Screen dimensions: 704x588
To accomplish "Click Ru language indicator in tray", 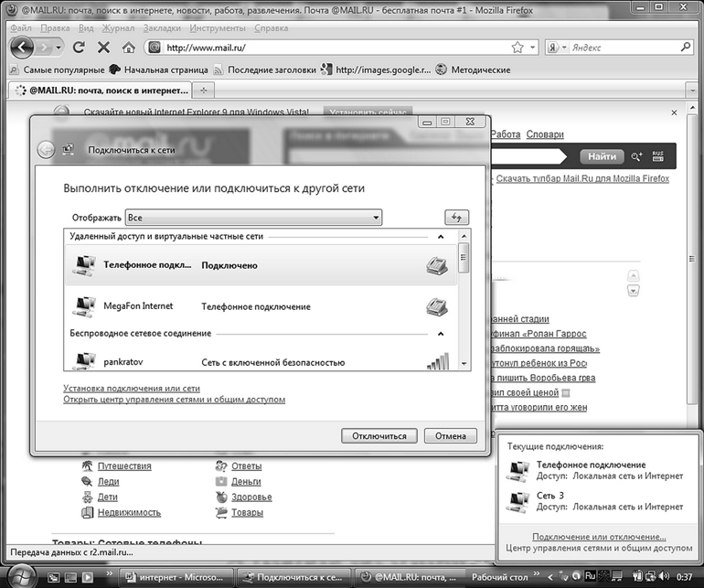I will [591, 576].
